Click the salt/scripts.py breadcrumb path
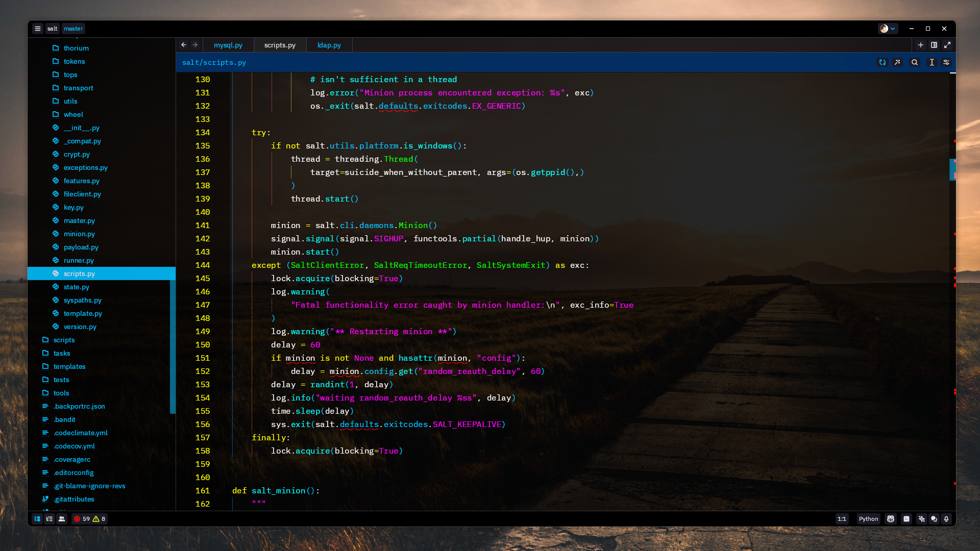The height and width of the screenshot is (551, 980). [x=214, y=62]
